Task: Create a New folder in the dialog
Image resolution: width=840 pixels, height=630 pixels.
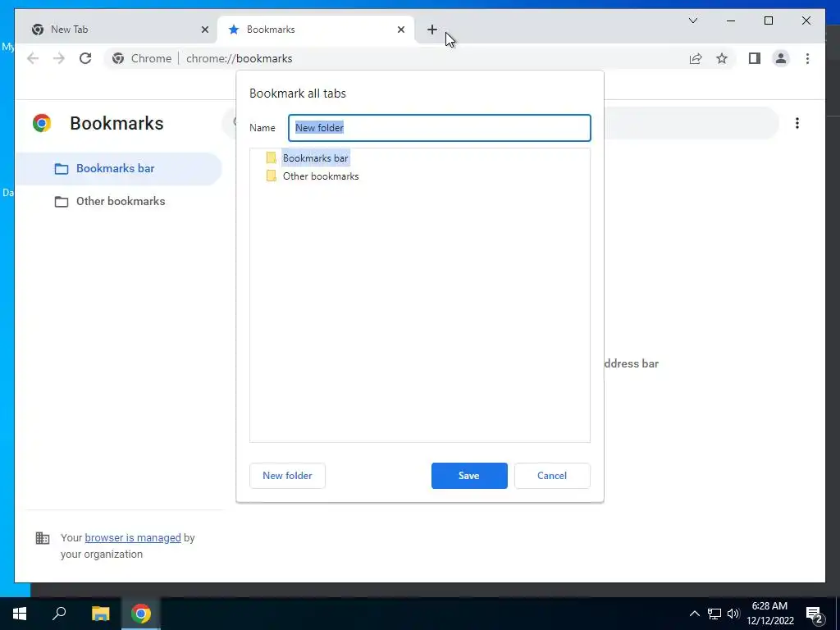Action: click(x=287, y=475)
